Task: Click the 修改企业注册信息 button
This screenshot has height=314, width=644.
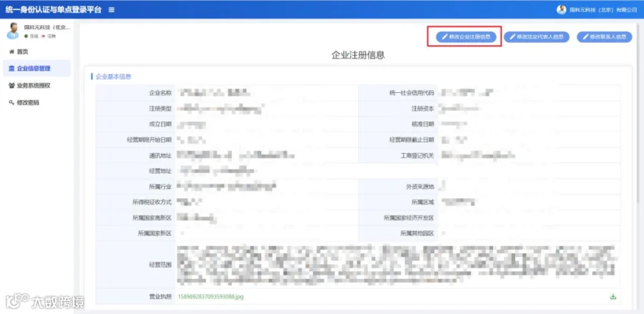Action: pos(466,36)
